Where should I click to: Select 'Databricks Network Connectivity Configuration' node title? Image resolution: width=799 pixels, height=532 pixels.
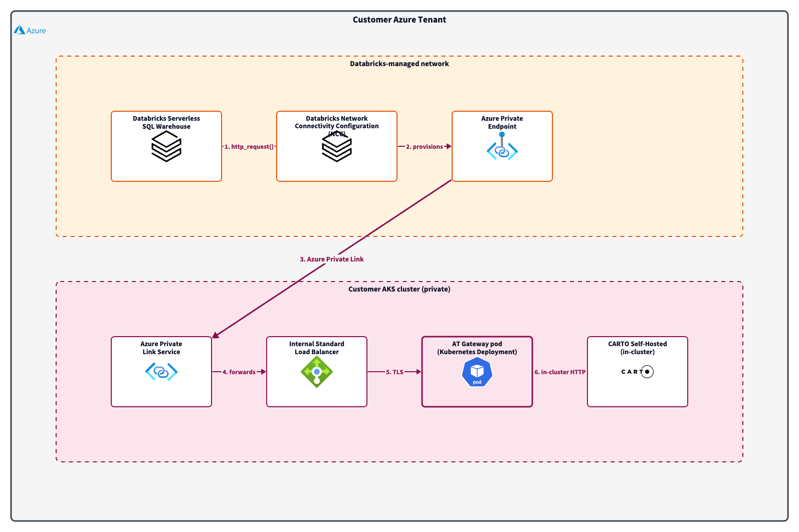point(337,126)
